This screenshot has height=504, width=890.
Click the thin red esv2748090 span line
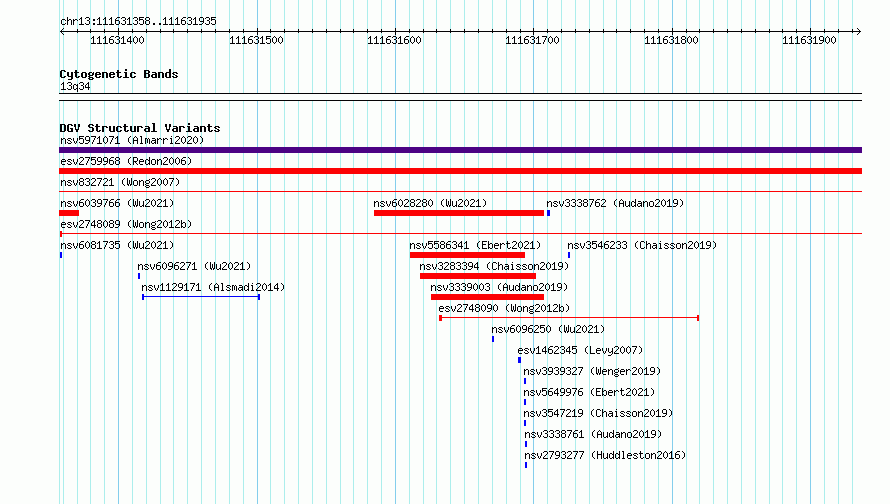click(569, 318)
